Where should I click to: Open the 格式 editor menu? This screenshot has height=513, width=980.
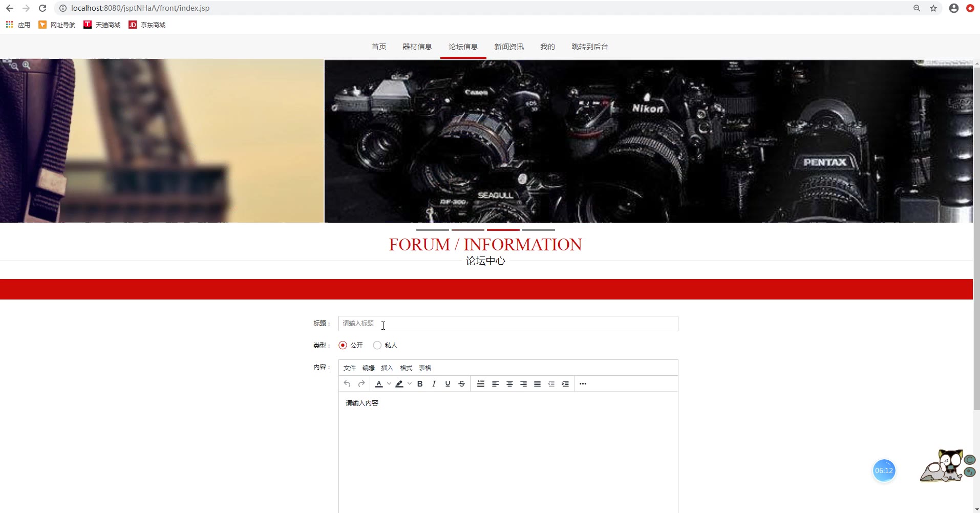click(x=406, y=368)
